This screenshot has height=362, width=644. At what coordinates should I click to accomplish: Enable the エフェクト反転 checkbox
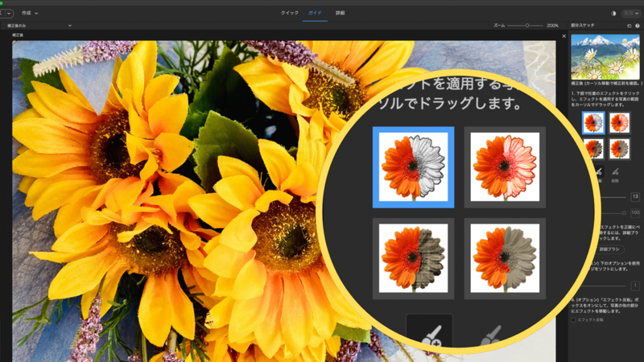pyautogui.click(x=573, y=319)
